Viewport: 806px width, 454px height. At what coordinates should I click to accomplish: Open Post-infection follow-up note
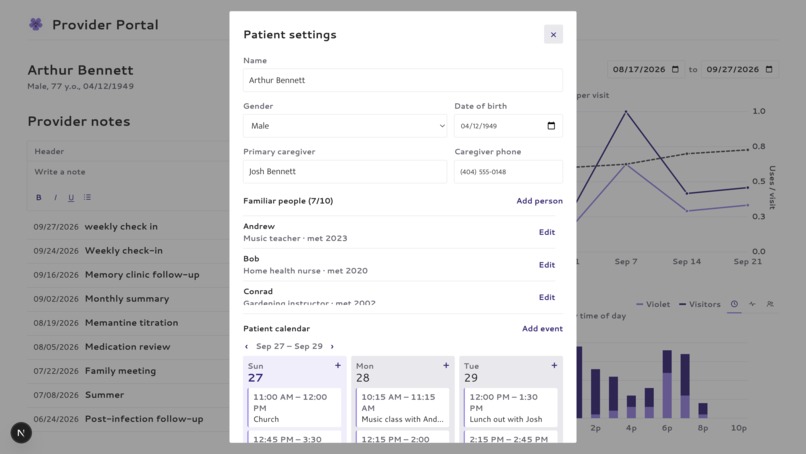click(x=129, y=419)
